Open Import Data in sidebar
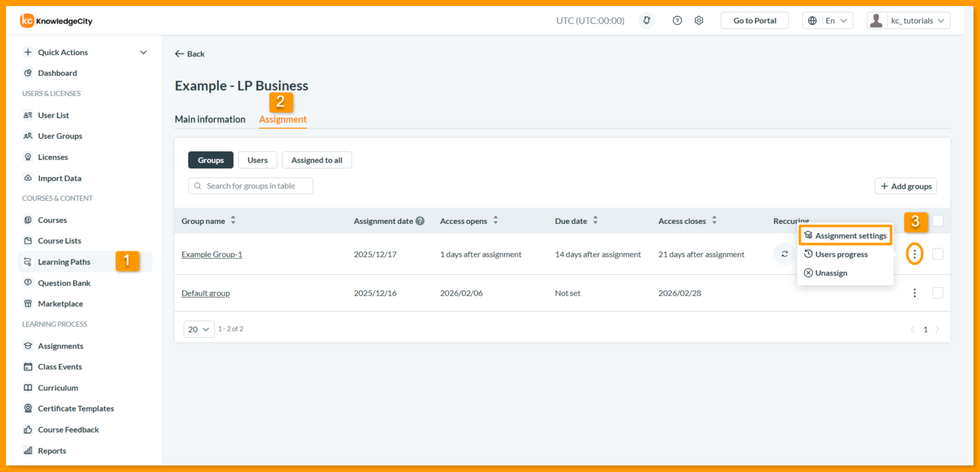 [x=59, y=178]
